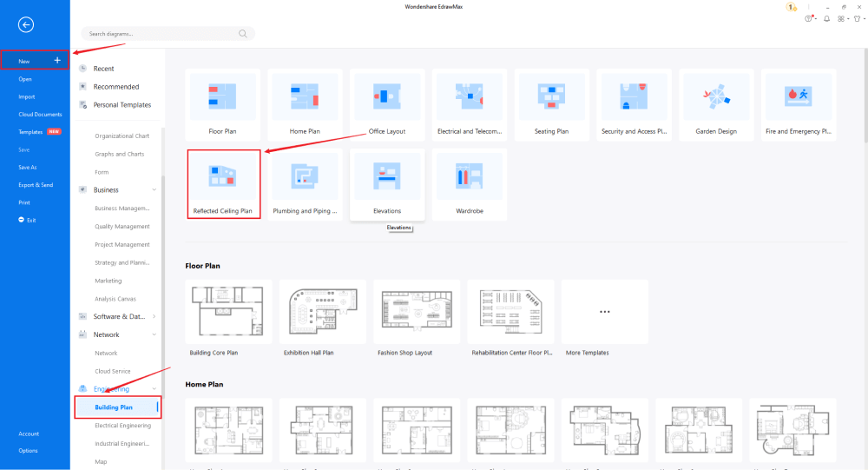Viewport: 868px width, 470px height.
Task: Select the Seating Plan template icon
Action: (551, 96)
